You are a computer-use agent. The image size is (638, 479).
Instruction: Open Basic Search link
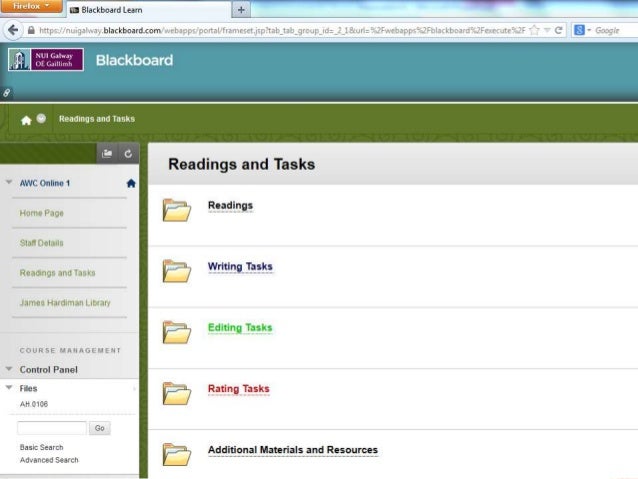pos(42,447)
